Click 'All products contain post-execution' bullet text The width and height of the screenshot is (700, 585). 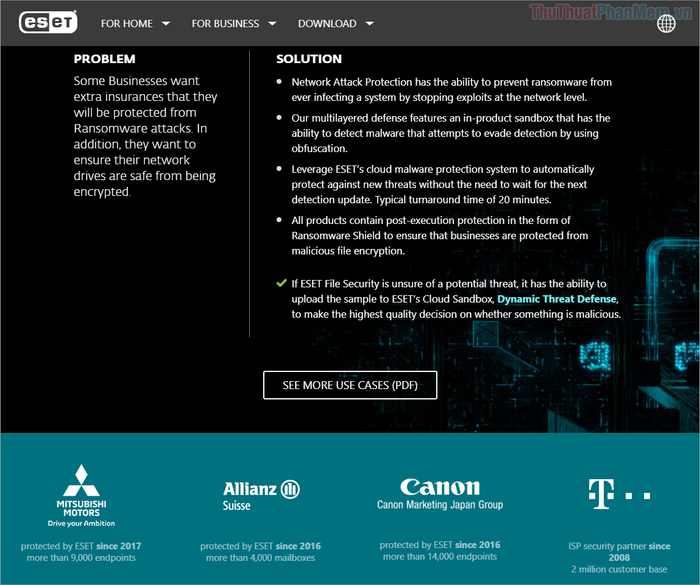[440, 235]
